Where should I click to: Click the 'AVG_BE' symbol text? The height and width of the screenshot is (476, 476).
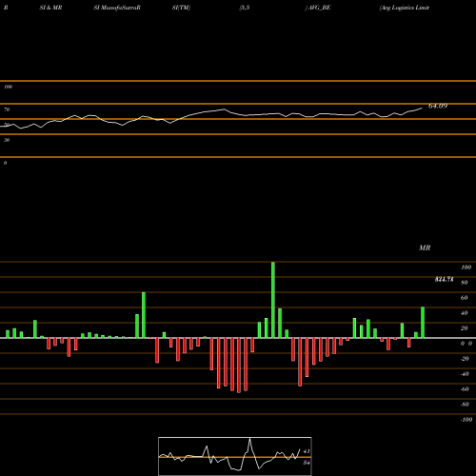(319, 8)
